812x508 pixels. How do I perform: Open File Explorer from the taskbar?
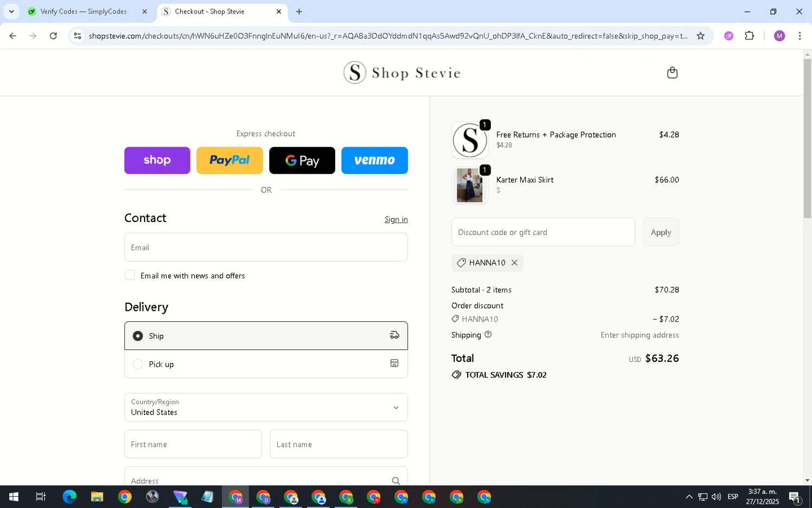(x=97, y=497)
